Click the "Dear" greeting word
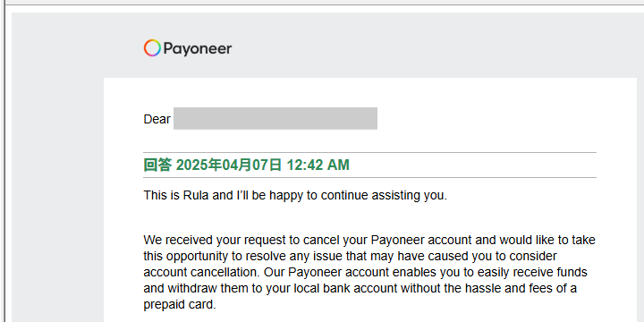 click(x=157, y=119)
